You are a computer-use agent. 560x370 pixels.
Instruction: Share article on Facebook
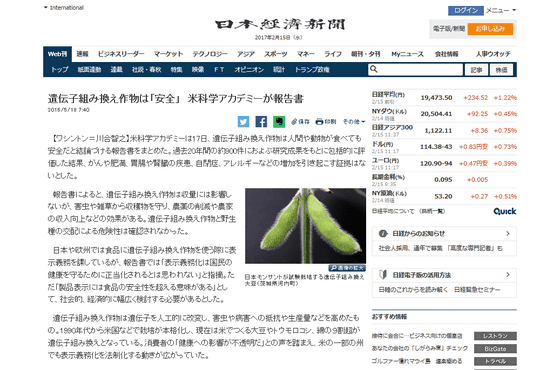[x=261, y=122]
